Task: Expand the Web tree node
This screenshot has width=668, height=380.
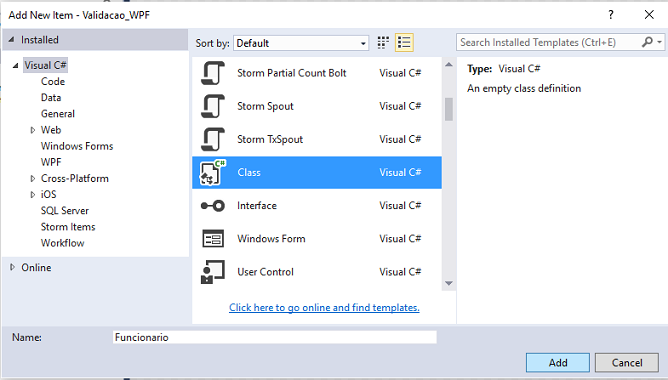Action: 32,130
